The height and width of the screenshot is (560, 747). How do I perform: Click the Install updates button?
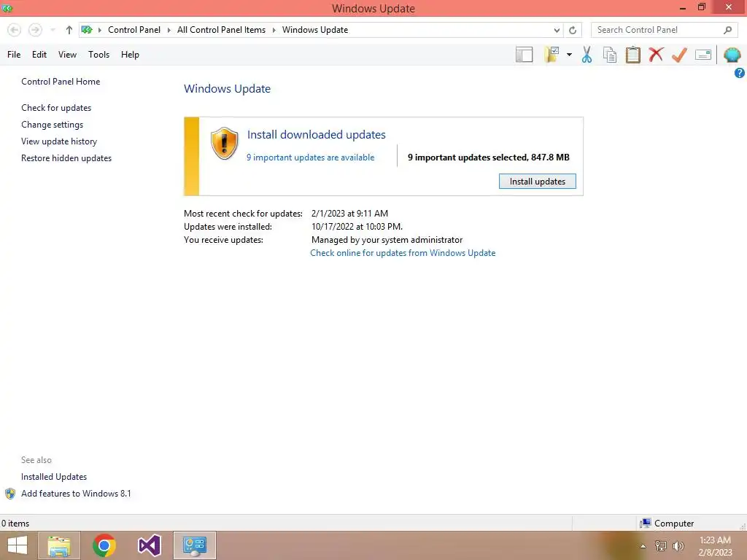click(538, 182)
